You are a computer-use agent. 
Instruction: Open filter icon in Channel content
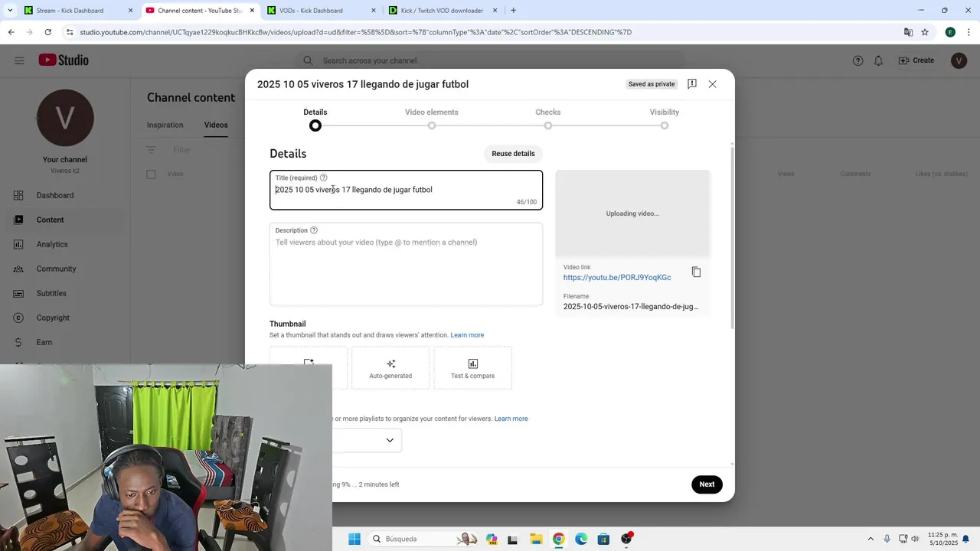point(151,150)
